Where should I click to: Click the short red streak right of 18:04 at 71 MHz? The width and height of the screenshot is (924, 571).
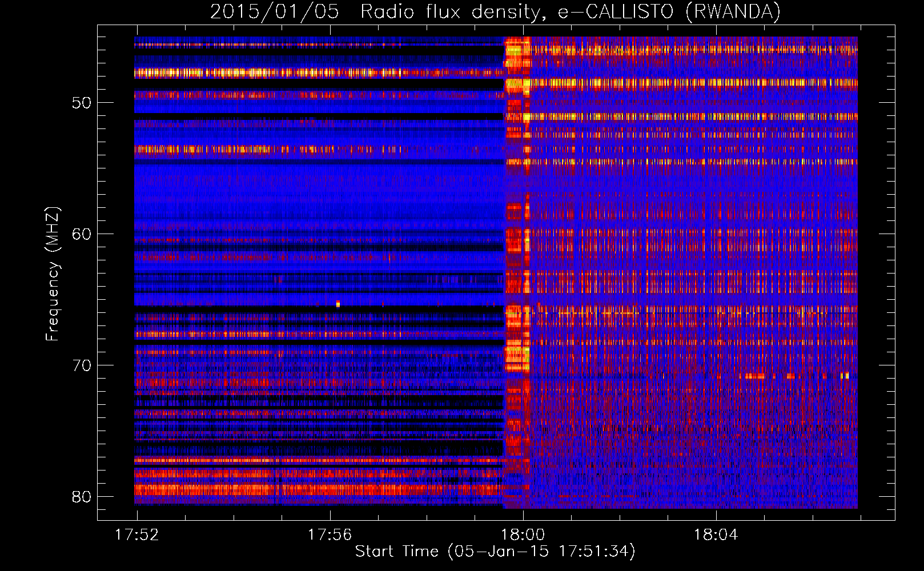click(753, 376)
